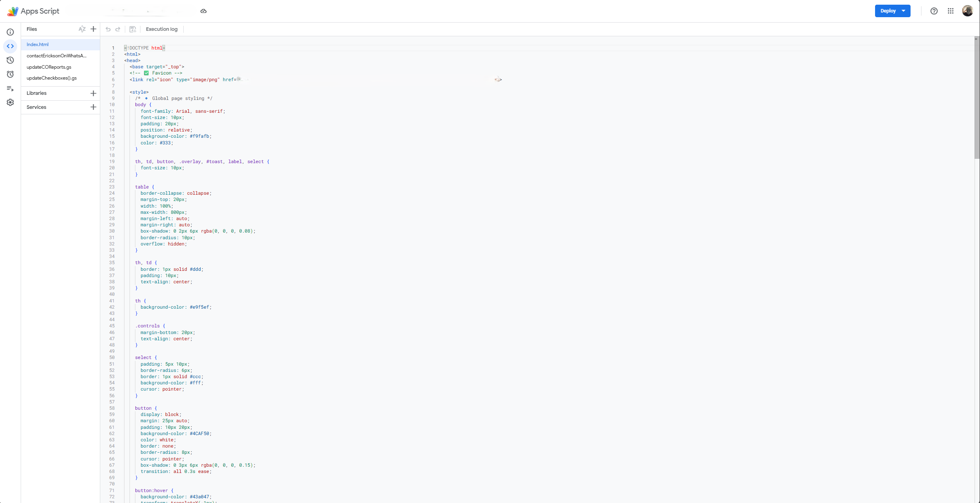This screenshot has width=980, height=503.
Task: Open the Help question mark menu
Action: coord(934,11)
